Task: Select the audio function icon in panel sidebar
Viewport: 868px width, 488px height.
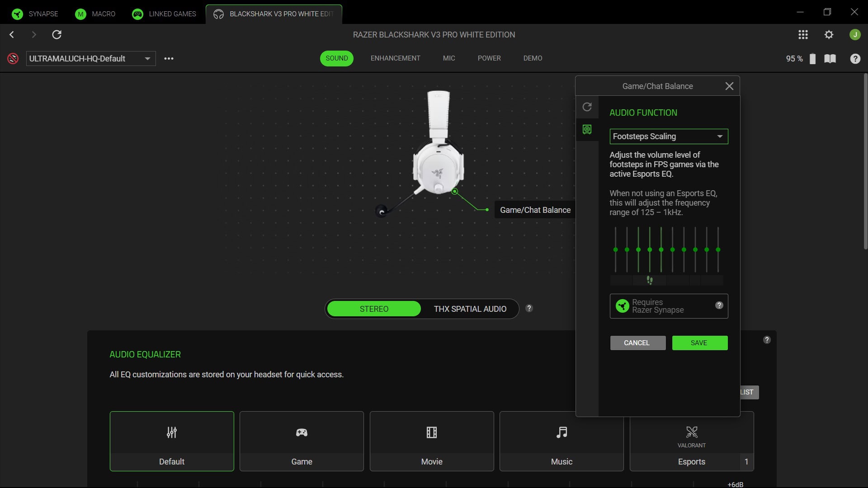Action: pyautogui.click(x=587, y=130)
